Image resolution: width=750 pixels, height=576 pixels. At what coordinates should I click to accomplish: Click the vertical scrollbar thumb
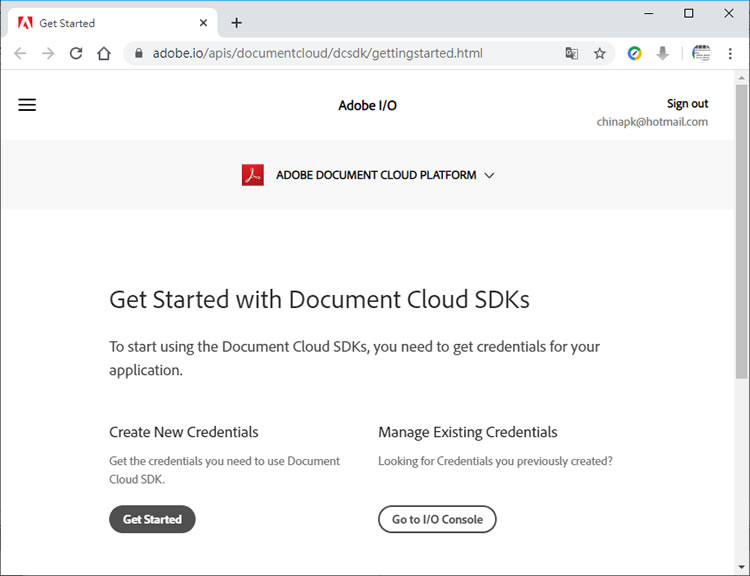tap(741, 232)
